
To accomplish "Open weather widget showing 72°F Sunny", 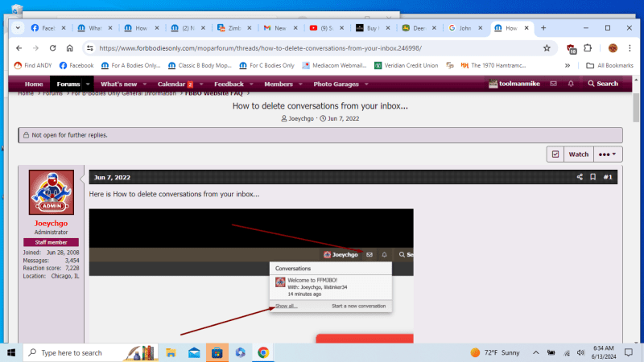I will 495,352.
